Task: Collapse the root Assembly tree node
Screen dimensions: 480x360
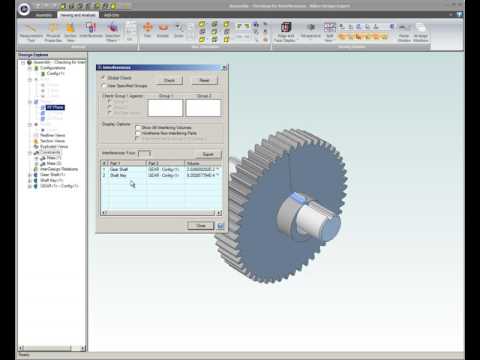Action: pos(23,62)
